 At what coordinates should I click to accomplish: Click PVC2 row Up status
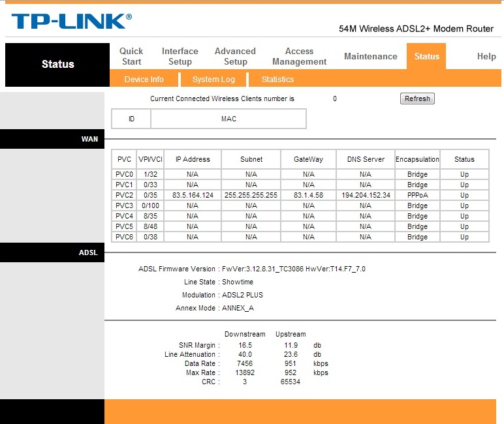point(464,195)
